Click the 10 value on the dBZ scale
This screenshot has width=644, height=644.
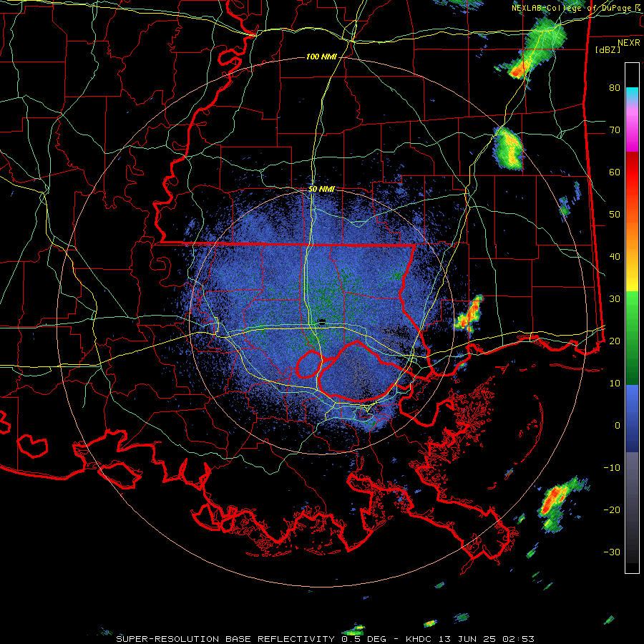tap(615, 384)
